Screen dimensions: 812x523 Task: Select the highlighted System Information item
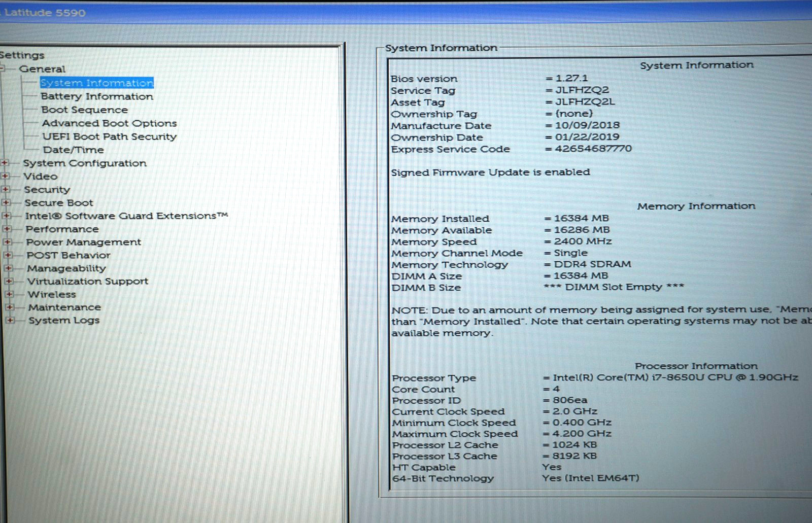coord(97,83)
